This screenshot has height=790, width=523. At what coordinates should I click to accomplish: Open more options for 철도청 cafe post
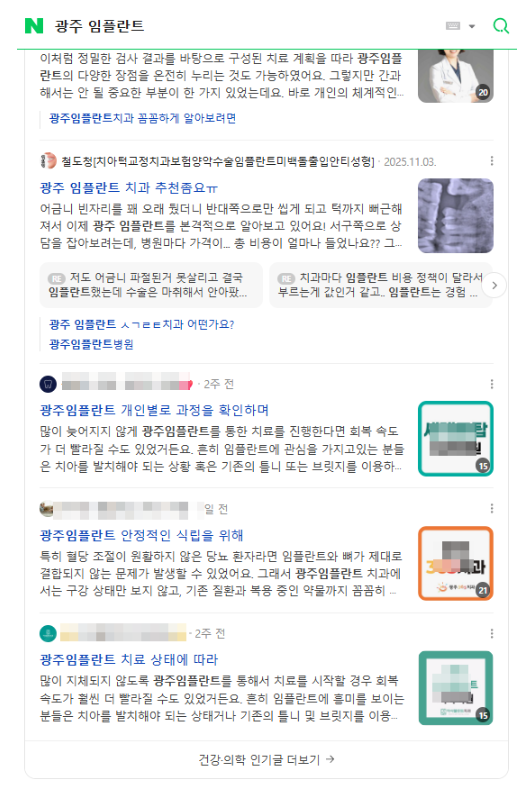click(491, 161)
